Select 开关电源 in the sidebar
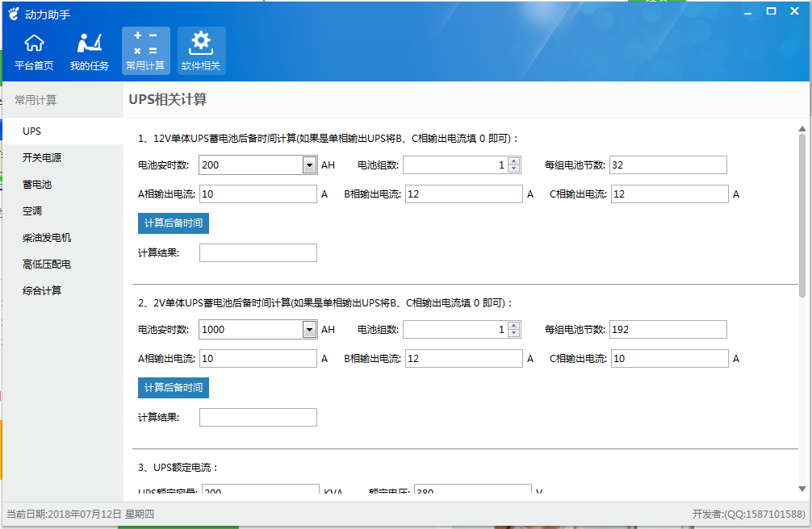 click(x=42, y=158)
